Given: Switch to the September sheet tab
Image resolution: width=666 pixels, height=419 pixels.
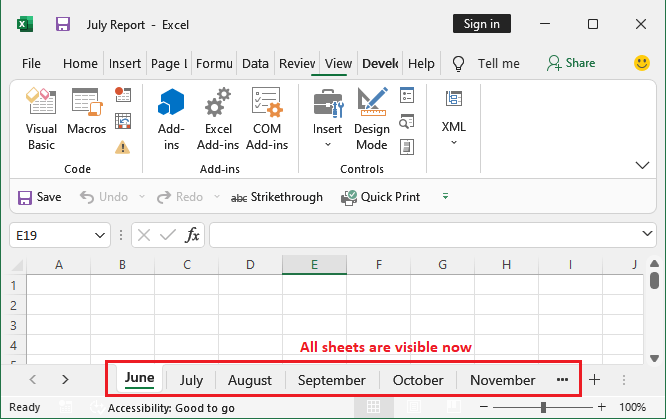Looking at the screenshot, I should point(331,380).
